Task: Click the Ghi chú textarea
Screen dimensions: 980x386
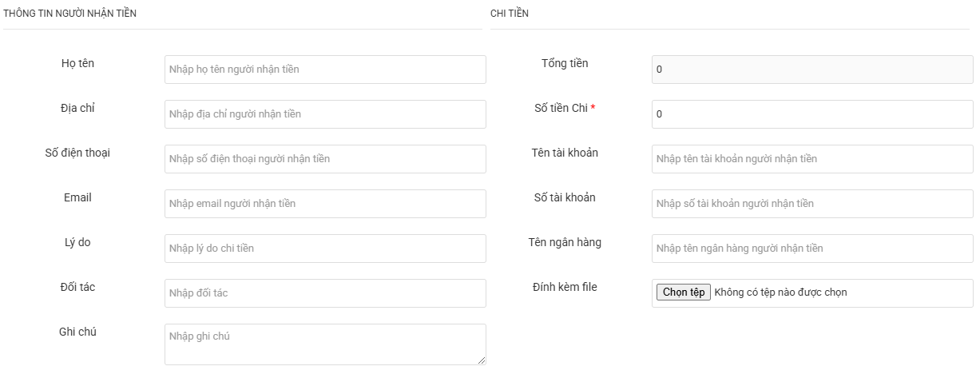Action: coord(325,344)
